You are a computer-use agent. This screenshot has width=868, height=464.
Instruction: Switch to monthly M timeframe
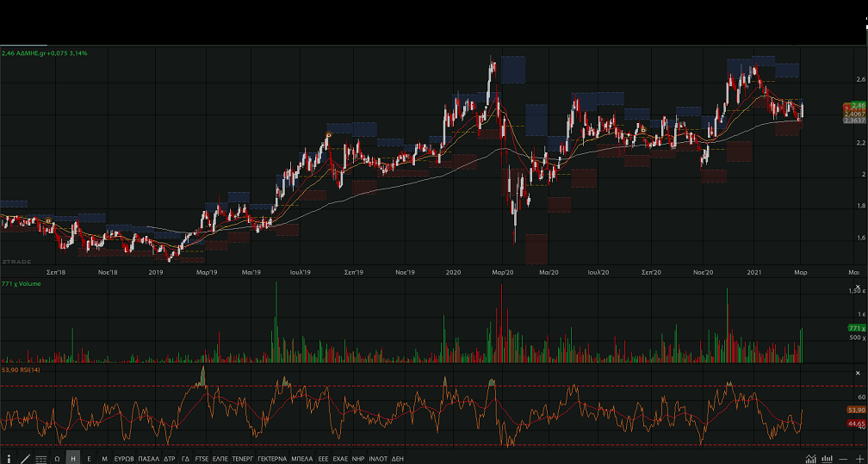click(104, 459)
